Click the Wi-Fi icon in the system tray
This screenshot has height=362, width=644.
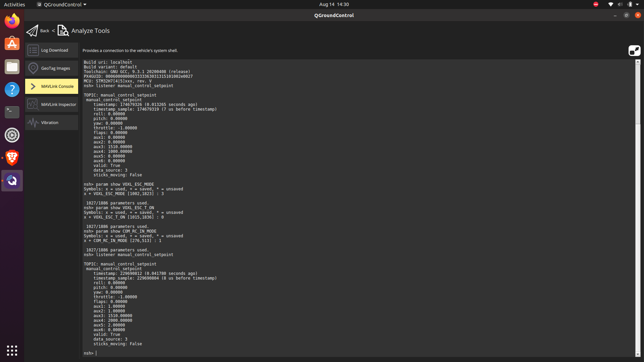tap(610, 4)
